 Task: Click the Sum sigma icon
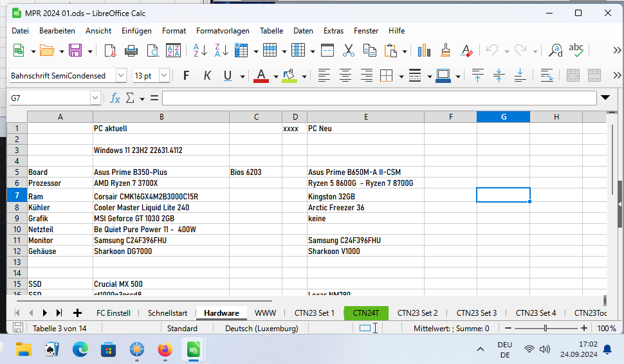pos(130,98)
